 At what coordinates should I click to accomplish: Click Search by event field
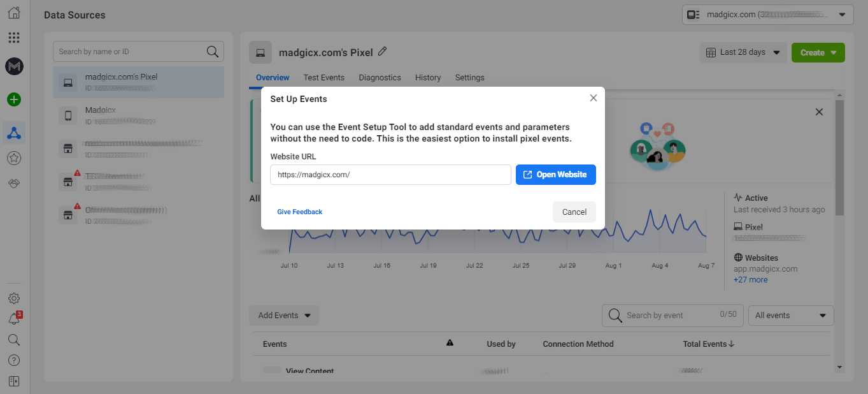tap(672, 315)
